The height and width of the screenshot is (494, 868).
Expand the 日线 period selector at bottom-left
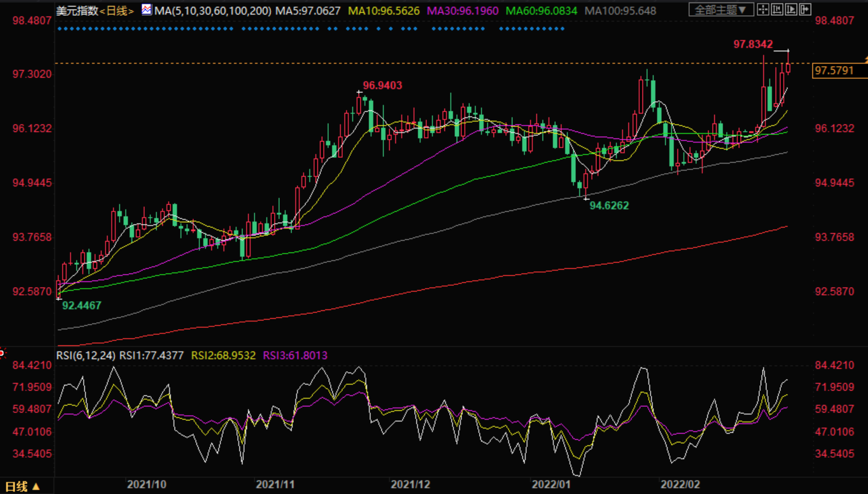(23, 486)
